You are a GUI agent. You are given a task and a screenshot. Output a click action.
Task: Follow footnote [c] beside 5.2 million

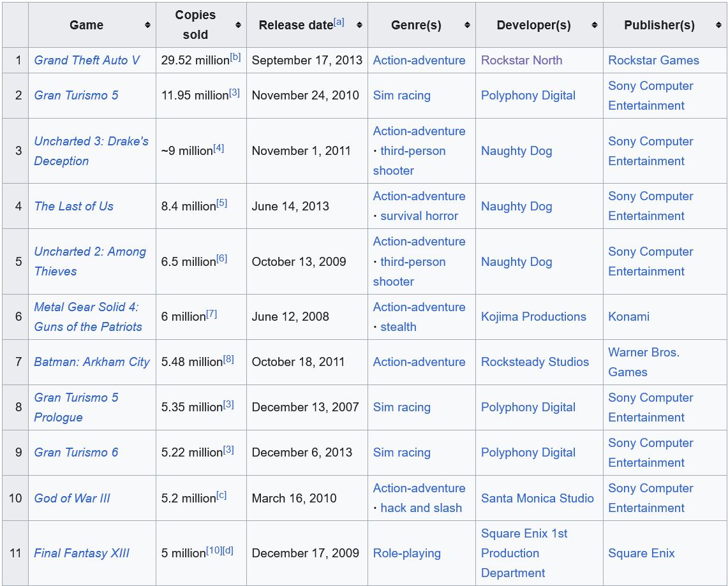click(x=221, y=495)
